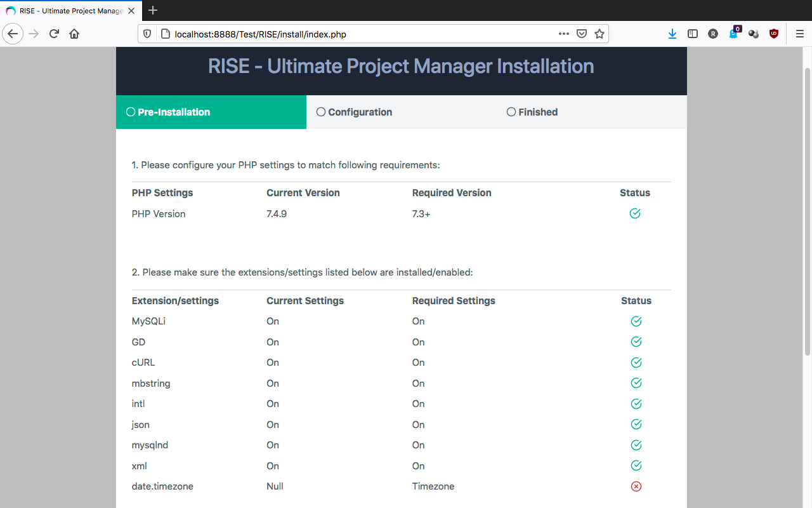The image size is (812, 508).
Task: Open the page actions three-dot menu
Action: click(563, 34)
